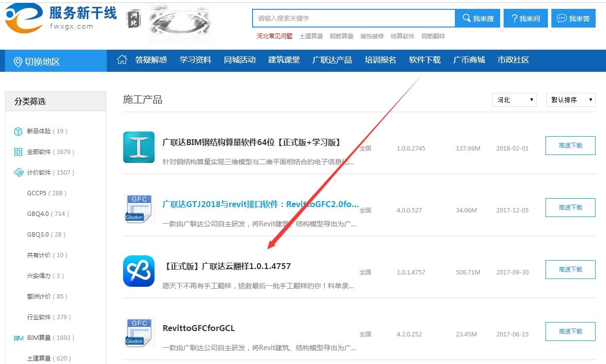The width and height of the screenshot is (606, 364).
Task: Open the 软件下载 menu item
Action: pyautogui.click(x=425, y=60)
